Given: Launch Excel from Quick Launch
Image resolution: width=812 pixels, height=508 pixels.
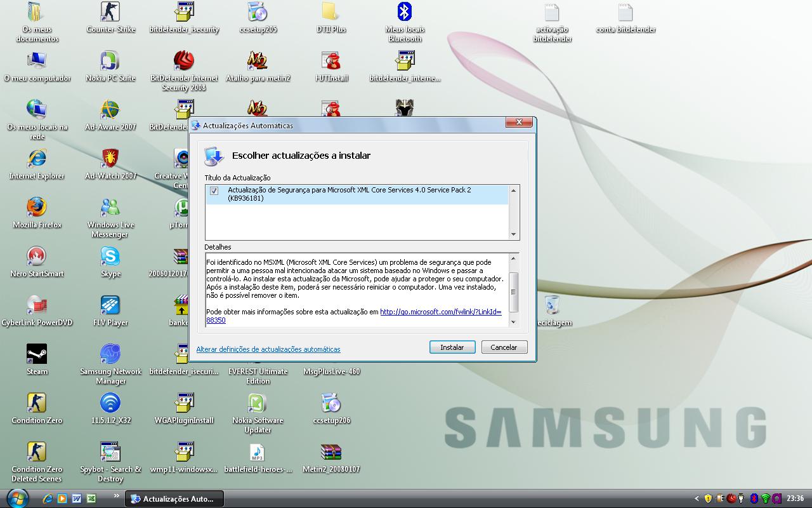Looking at the screenshot, I should [x=91, y=499].
